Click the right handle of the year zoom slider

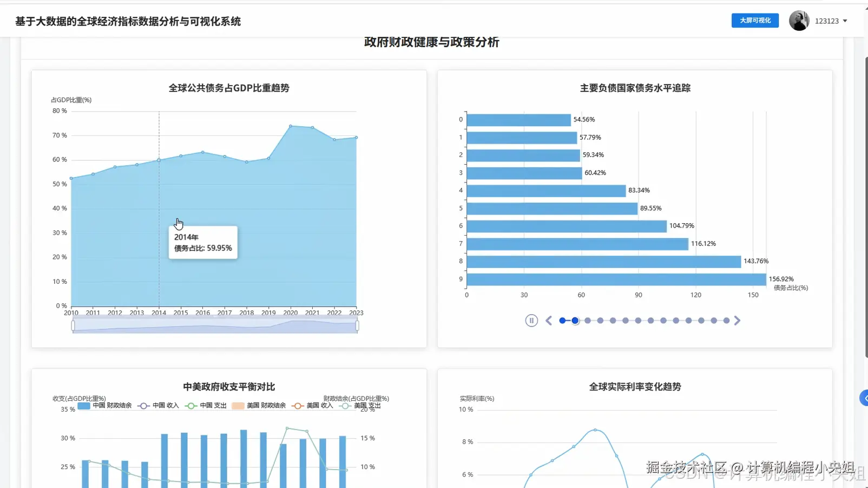point(357,326)
